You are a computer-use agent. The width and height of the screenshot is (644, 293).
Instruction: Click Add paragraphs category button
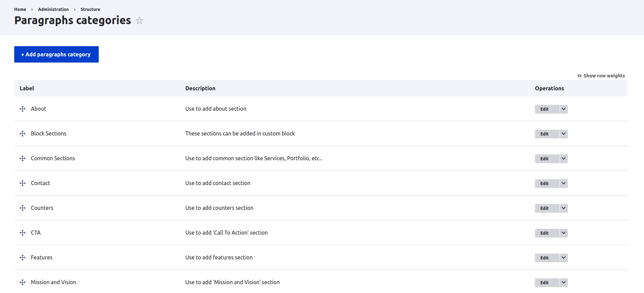click(x=56, y=54)
